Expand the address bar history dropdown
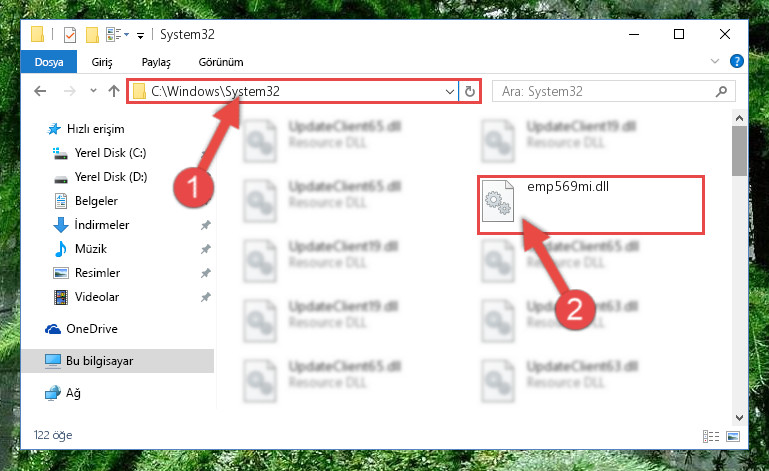The width and height of the screenshot is (769, 471). coord(449,92)
